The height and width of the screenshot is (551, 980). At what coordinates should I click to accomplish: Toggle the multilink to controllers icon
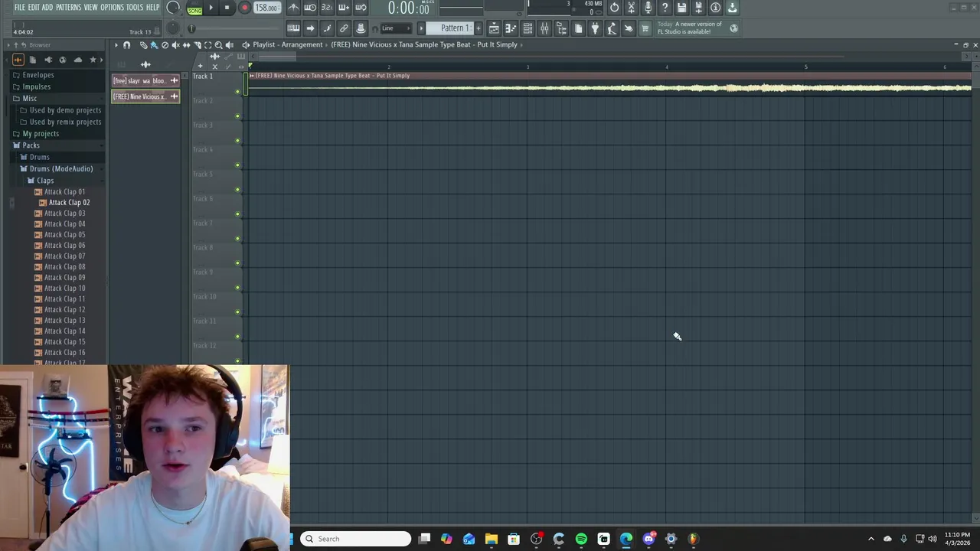pyautogui.click(x=344, y=28)
